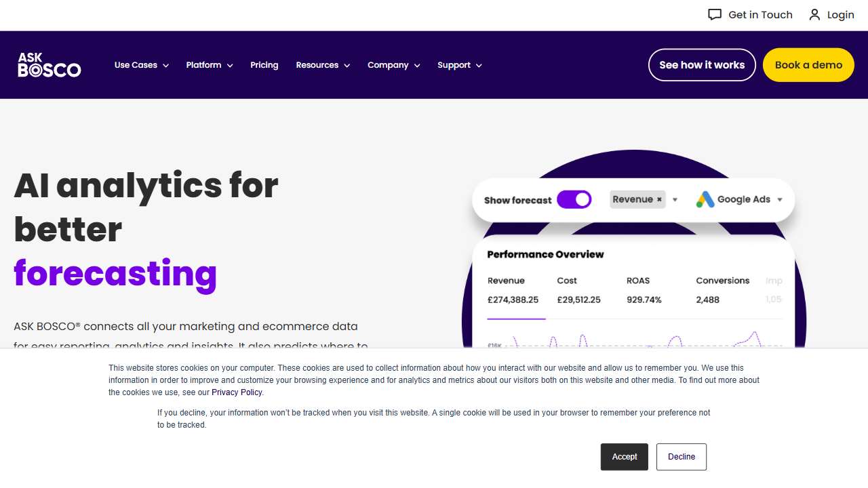Expand the Support menu

[x=459, y=65]
